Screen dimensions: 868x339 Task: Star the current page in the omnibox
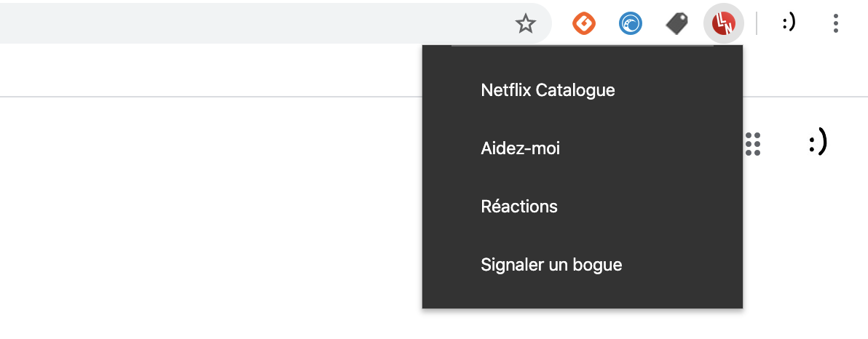pyautogui.click(x=525, y=24)
